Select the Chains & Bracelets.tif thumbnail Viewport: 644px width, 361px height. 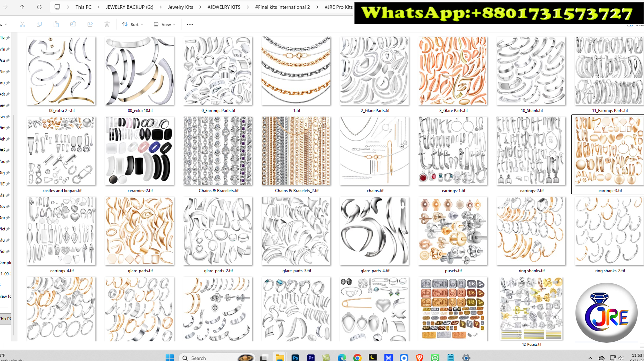(x=218, y=151)
